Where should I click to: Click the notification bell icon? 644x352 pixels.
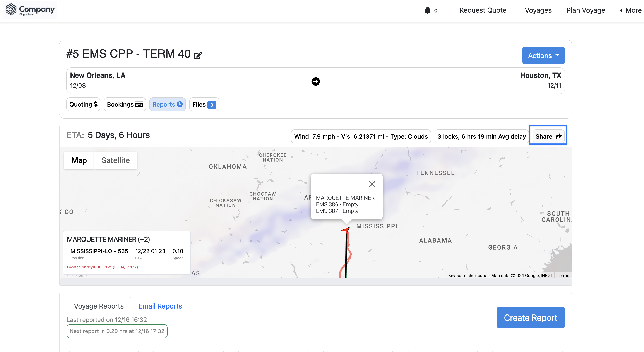[x=428, y=10]
